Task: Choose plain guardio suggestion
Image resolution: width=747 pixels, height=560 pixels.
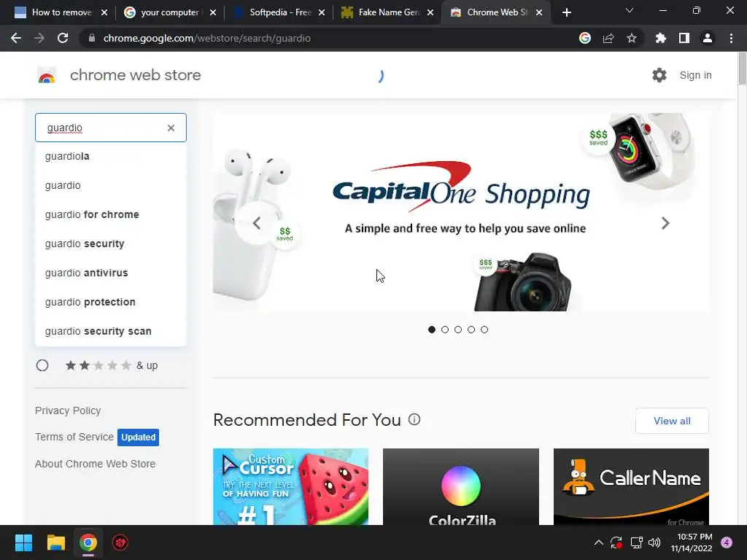Action: pos(111,185)
